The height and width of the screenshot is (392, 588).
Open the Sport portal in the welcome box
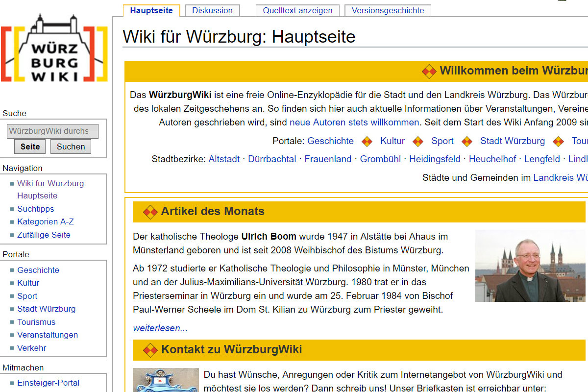pos(442,141)
